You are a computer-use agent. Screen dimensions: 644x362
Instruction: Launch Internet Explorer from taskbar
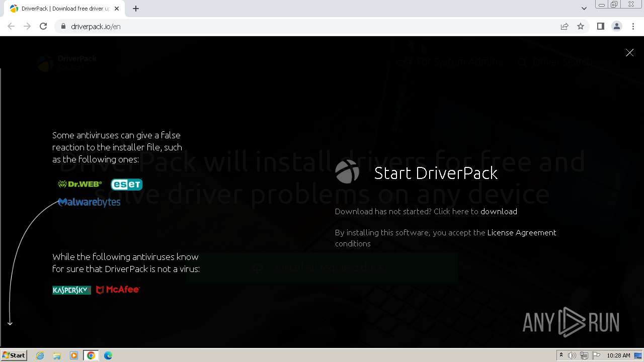(x=40, y=355)
